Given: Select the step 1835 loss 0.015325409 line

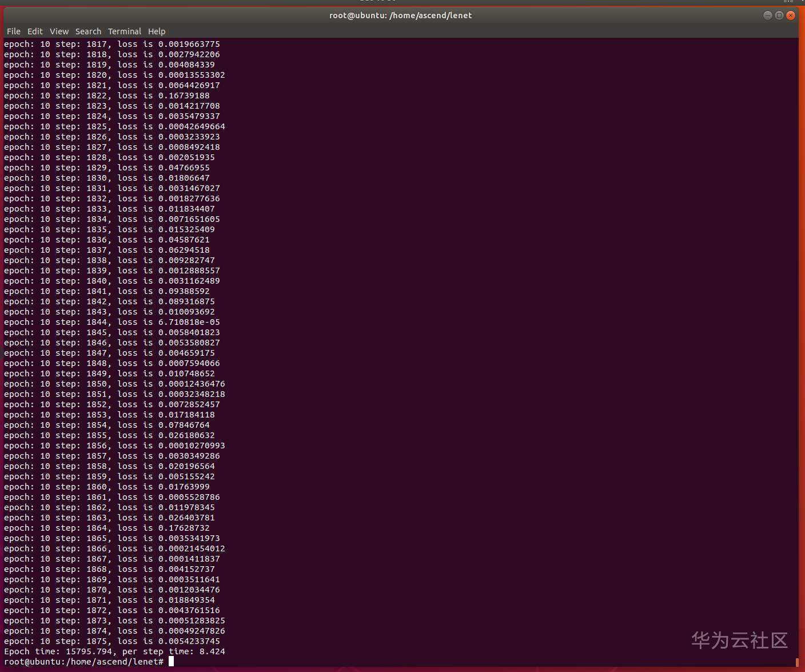Looking at the screenshot, I should point(109,229).
